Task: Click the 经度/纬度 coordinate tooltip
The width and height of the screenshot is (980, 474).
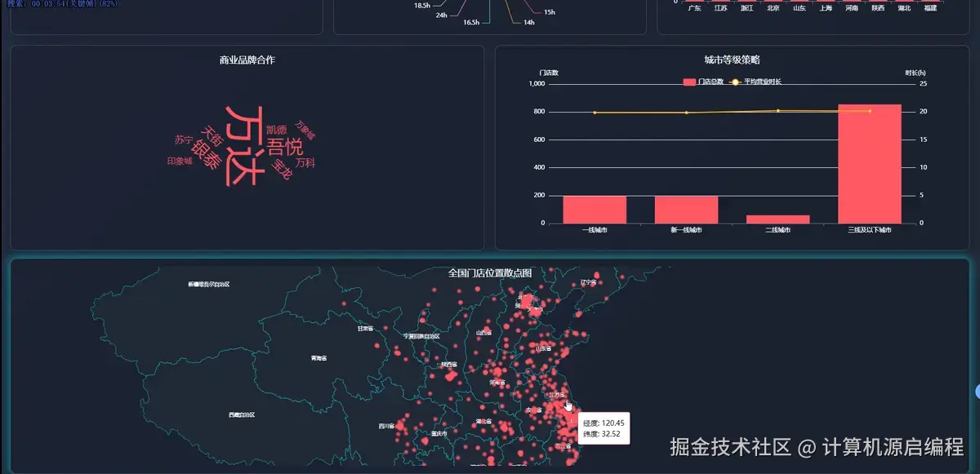Action: [x=604, y=428]
